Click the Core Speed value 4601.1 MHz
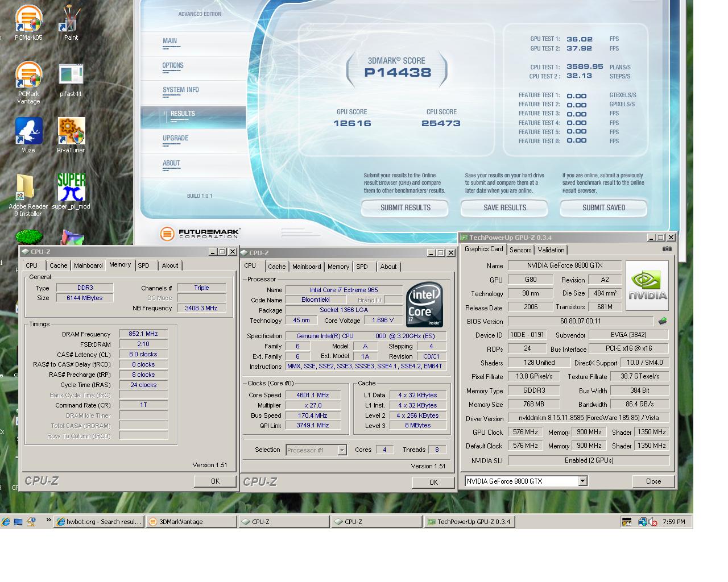728x582 pixels. click(313, 395)
